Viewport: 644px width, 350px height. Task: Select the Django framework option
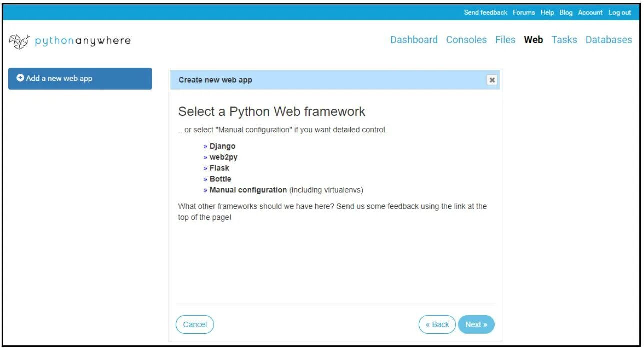point(222,146)
